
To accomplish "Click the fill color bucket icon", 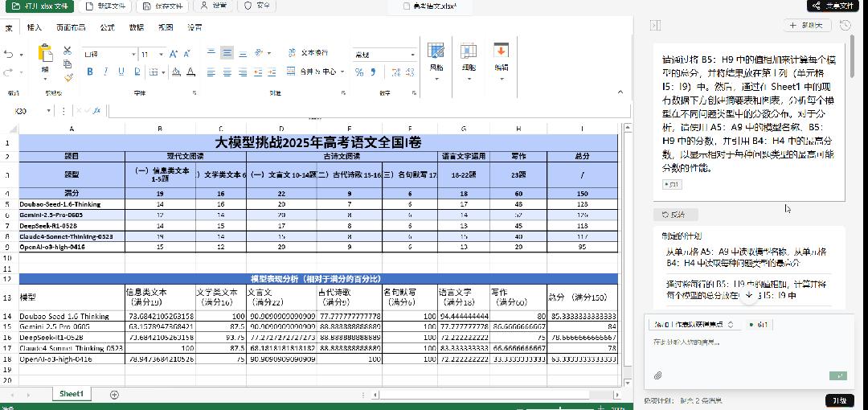I will [176, 72].
